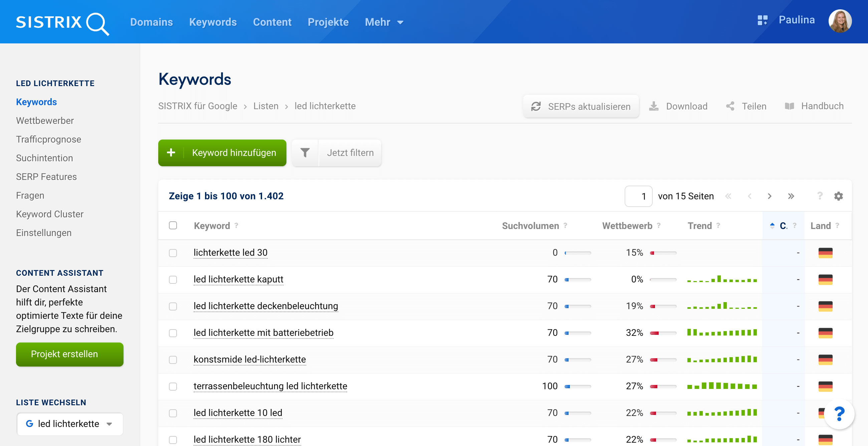Click help icon next to Land header

837,225
